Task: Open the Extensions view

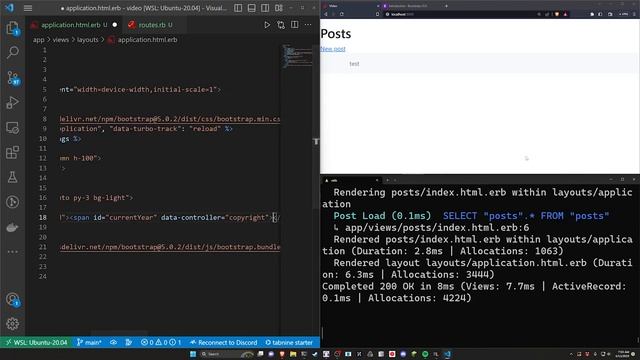Action: (13, 153)
